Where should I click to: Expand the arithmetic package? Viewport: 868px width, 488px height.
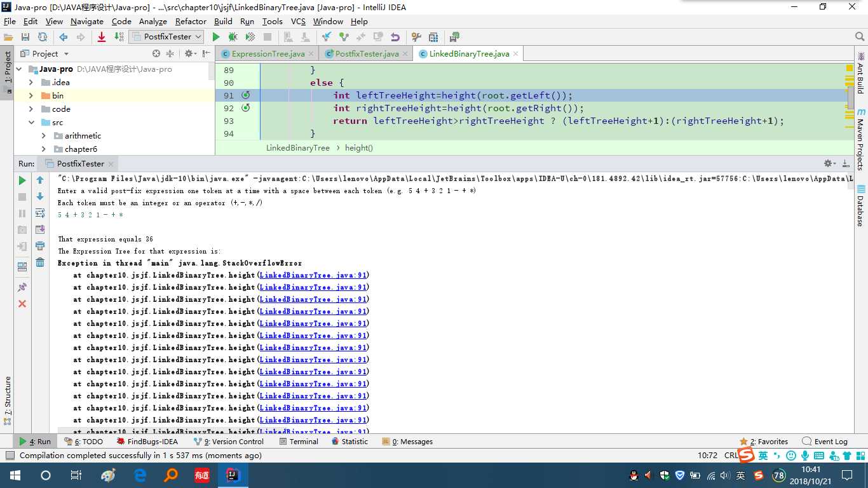point(44,136)
